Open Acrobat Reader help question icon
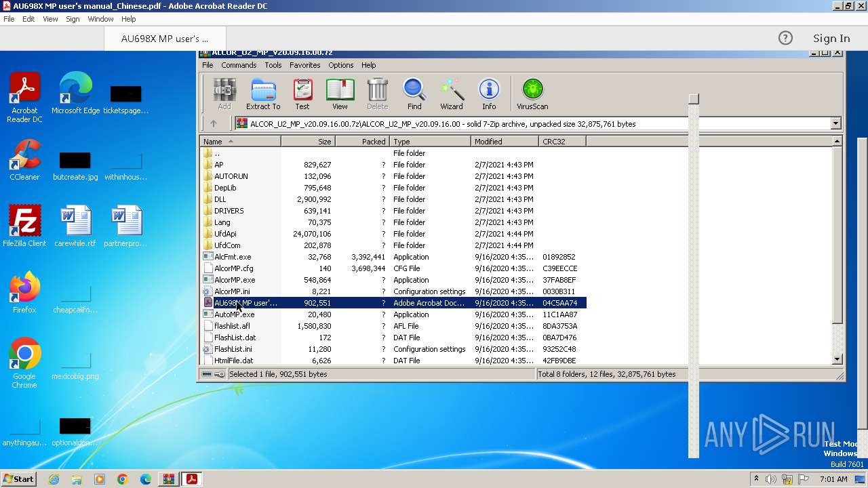Image resolution: width=868 pixels, height=488 pixels. coord(785,38)
